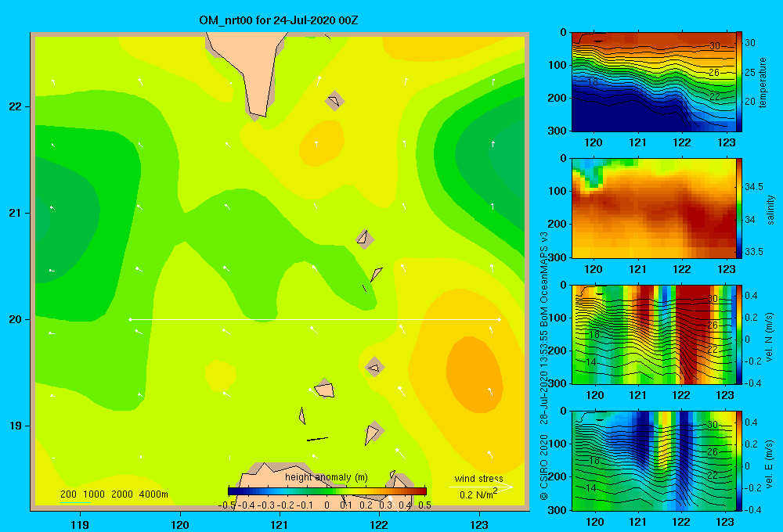Click longitude label 119 on main map
The width and height of the screenshot is (783, 532).
[x=81, y=524]
